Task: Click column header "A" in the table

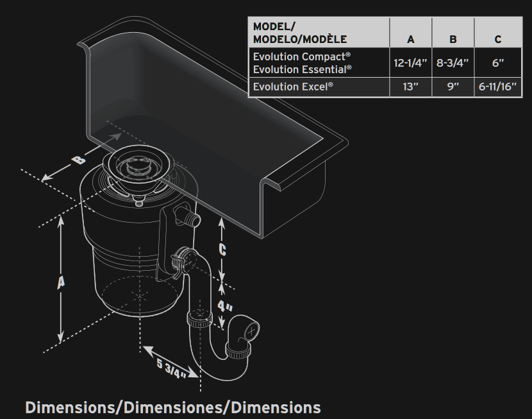Action: coord(410,39)
